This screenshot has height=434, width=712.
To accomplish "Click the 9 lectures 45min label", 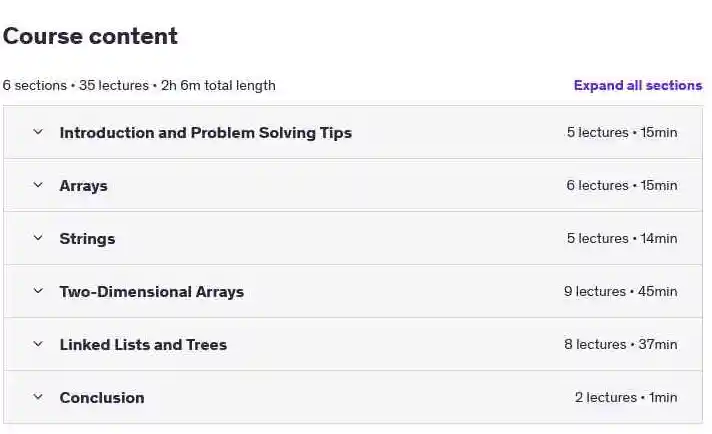I will point(621,291).
